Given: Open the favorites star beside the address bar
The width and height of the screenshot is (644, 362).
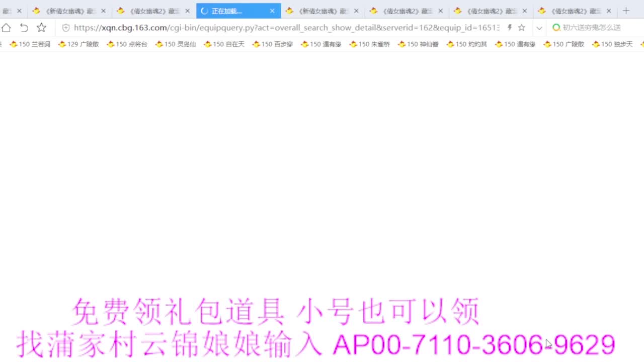Looking at the screenshot, I should pyautogui.click(x=41, y=28).
